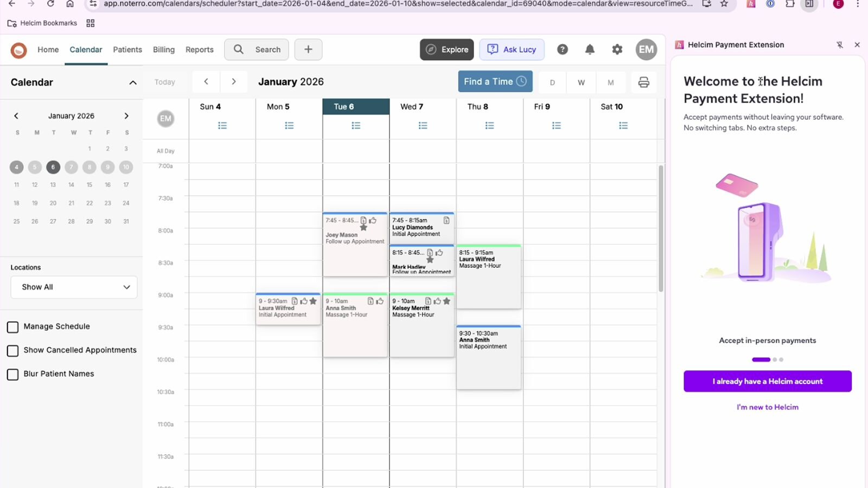The height and width of the screenshot is (488, 868).
Task: Open the Billing tab
Action: [x=163, y=49]
